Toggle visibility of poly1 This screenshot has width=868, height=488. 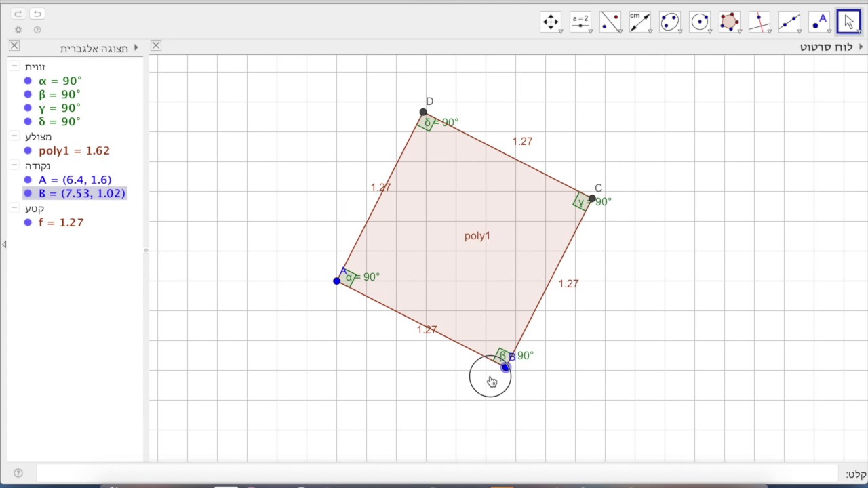[x=28, y=150]
